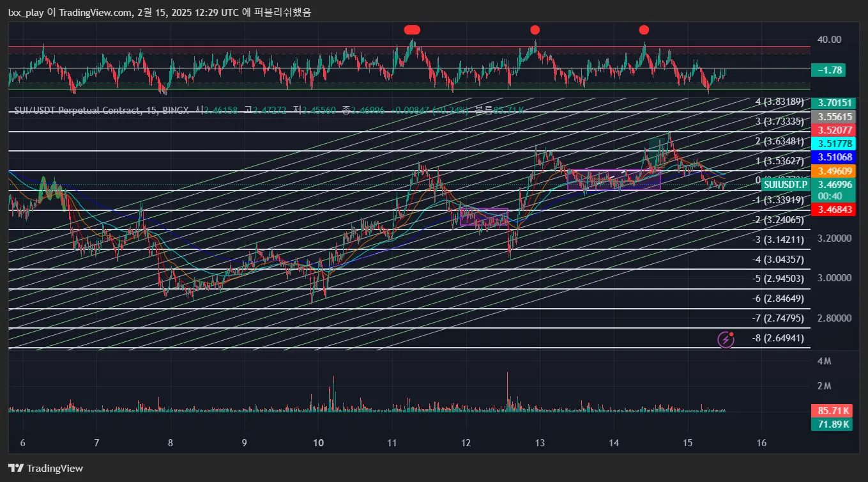Click the green 71.89 K volume label
This screenshot has height=482, width=868.
pyautogui.click(x=833, y=424)
